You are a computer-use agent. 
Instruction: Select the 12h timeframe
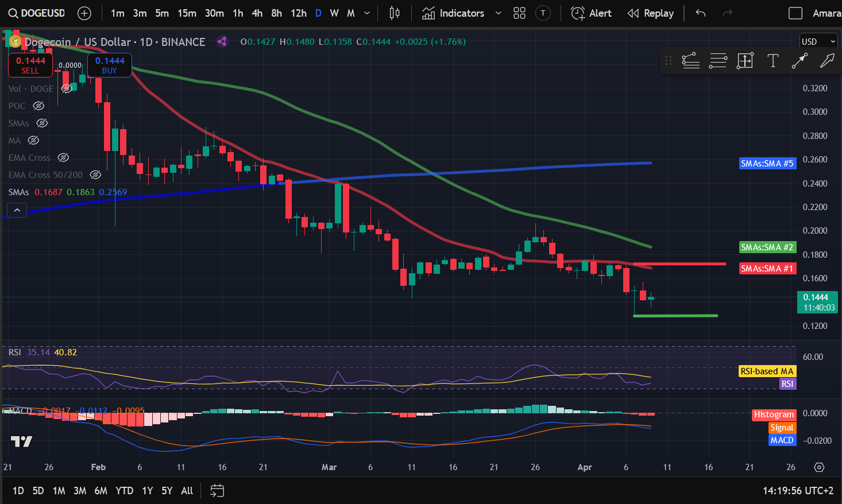pos(299,13)
